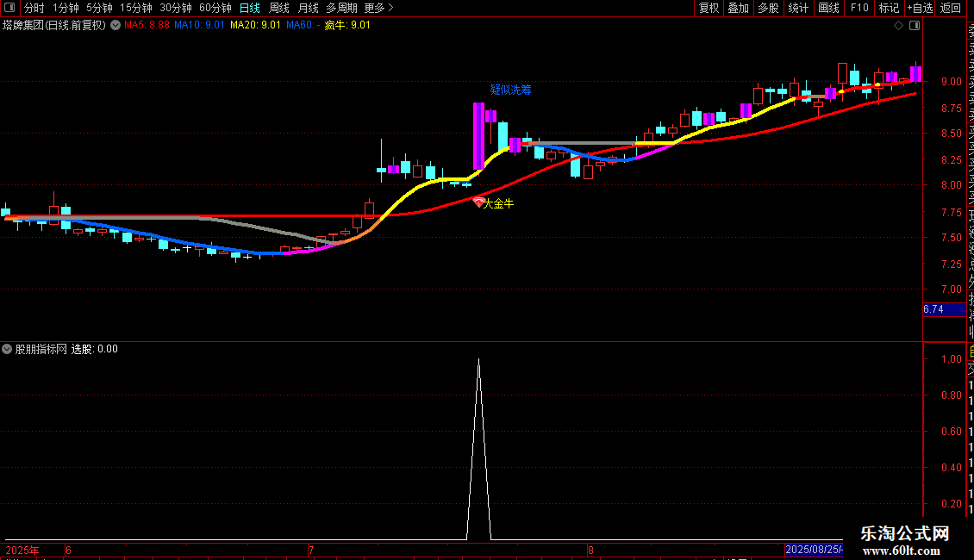Select the 30分钟 period tab

click(x=176, y=8)
